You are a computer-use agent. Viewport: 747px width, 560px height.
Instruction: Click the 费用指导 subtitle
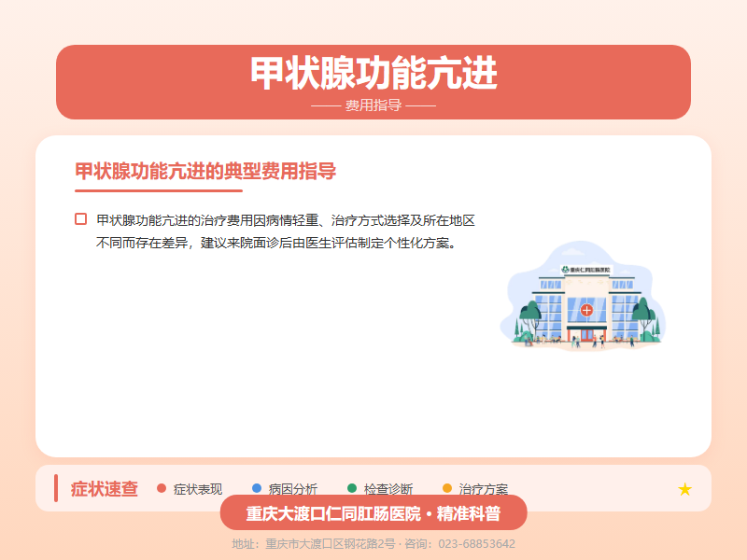(373, 105)
